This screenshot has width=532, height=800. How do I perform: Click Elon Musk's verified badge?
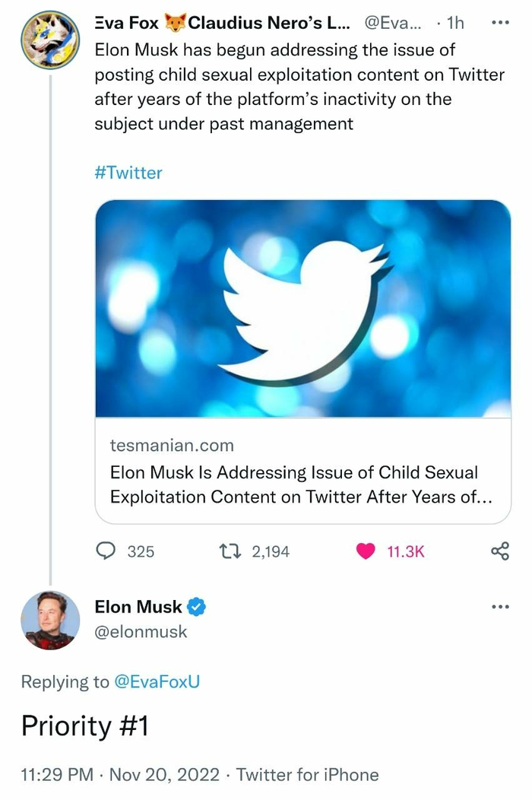(x=197, y=607)
